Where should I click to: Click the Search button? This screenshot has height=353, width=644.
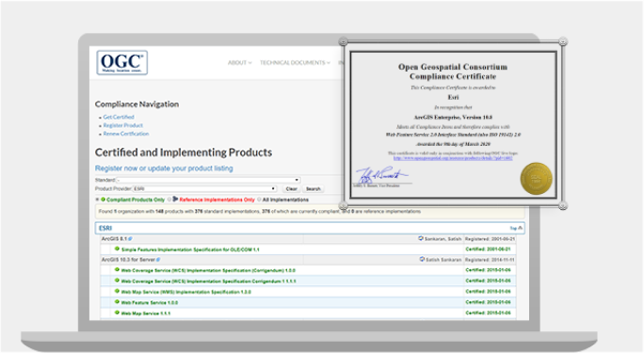click(x=313, y=189)
